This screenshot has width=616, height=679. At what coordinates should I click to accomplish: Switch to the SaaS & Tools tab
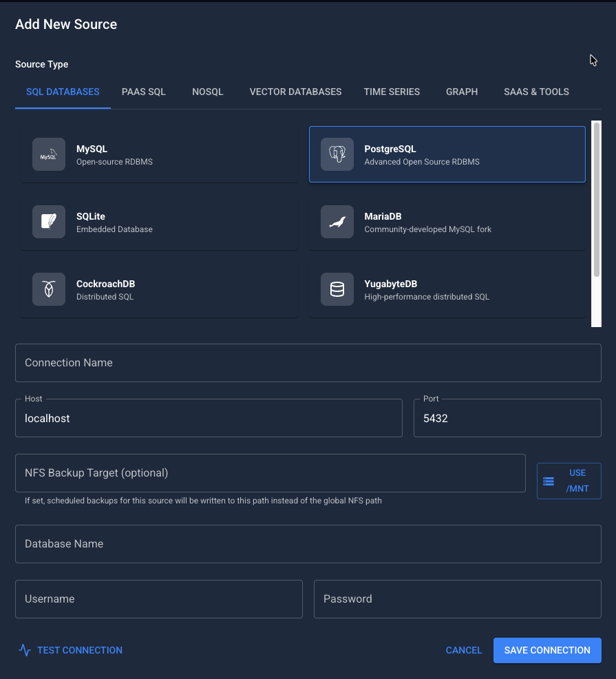pyautogui.click(x=536, y=92)
